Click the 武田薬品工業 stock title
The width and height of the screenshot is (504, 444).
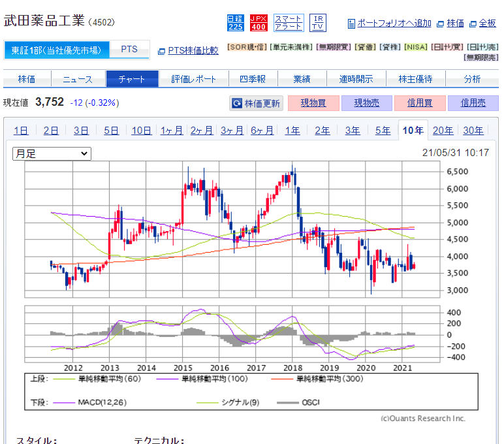point(44,21)
